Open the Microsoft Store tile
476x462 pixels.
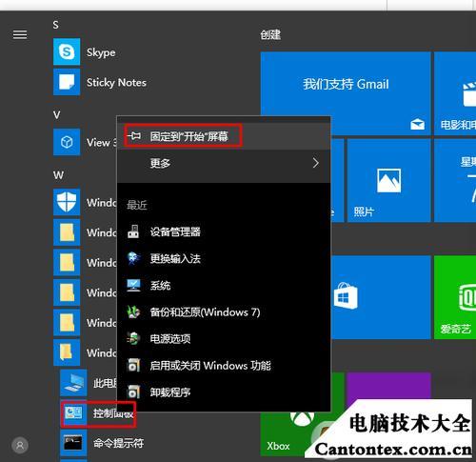tap(380, 297)
